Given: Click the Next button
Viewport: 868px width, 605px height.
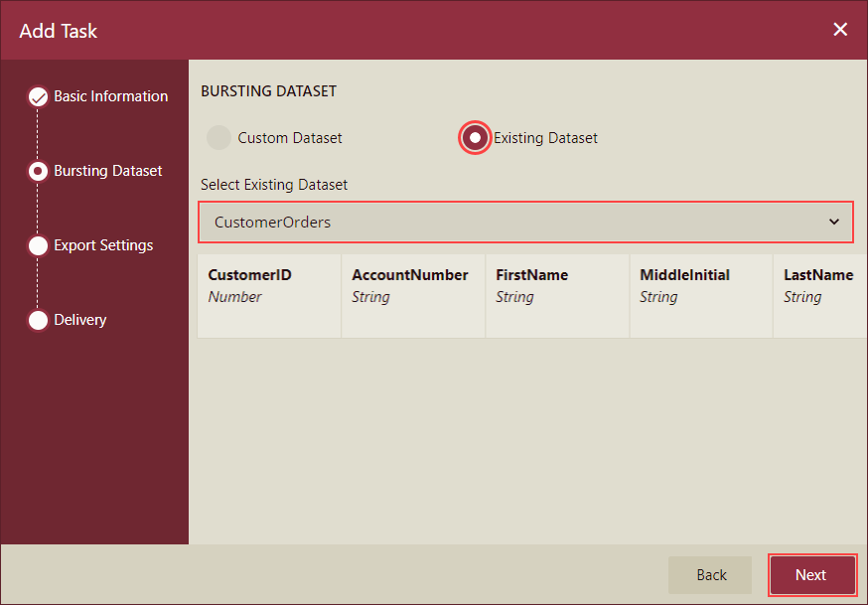Looking at the screenshot, I should pos(811,574).
